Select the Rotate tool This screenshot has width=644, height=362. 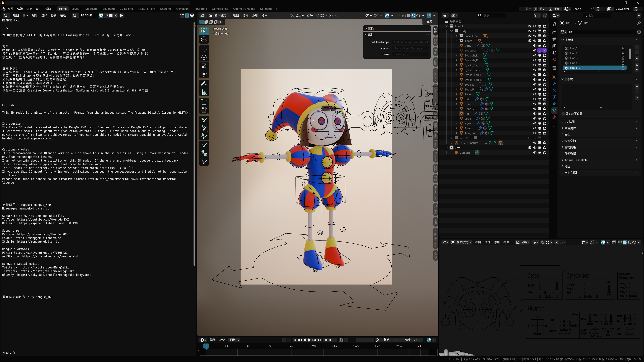(204, 57)
